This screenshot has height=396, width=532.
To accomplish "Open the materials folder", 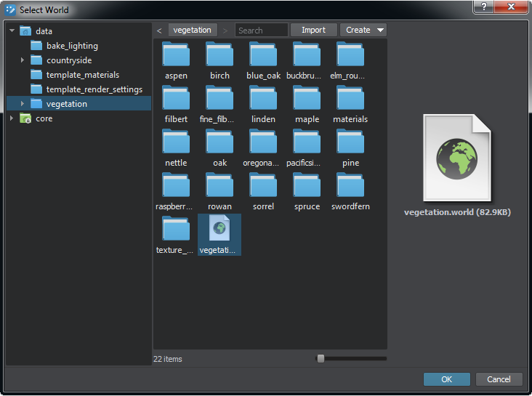I will coord(350,99).
